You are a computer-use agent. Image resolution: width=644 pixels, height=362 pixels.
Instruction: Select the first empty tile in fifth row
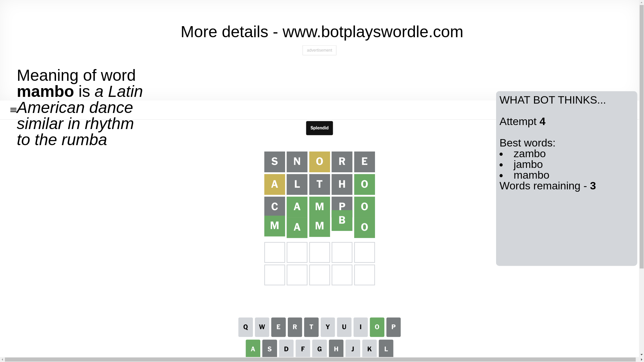click(x=275, y=252)
